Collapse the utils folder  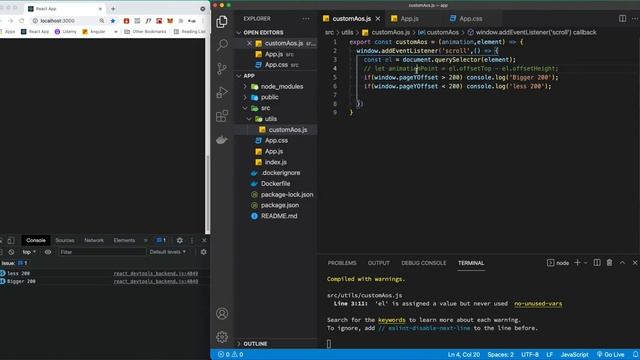tap(249, 119)
